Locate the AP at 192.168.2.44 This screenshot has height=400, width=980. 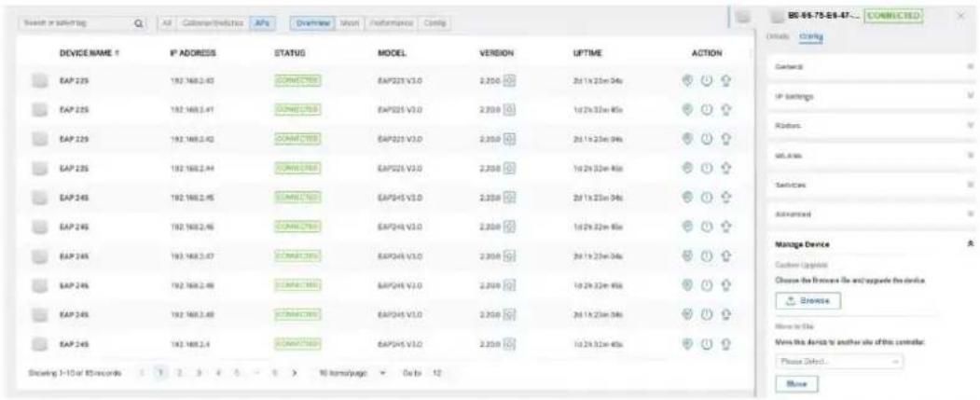(687, 168)
